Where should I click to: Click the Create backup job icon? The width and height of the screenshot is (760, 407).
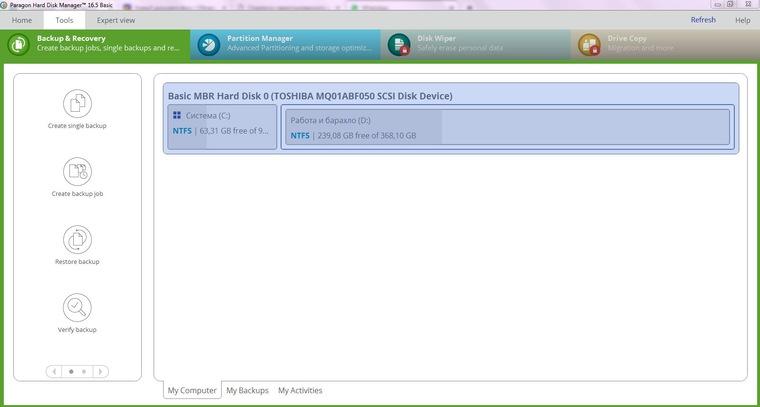tap(77, 171)
